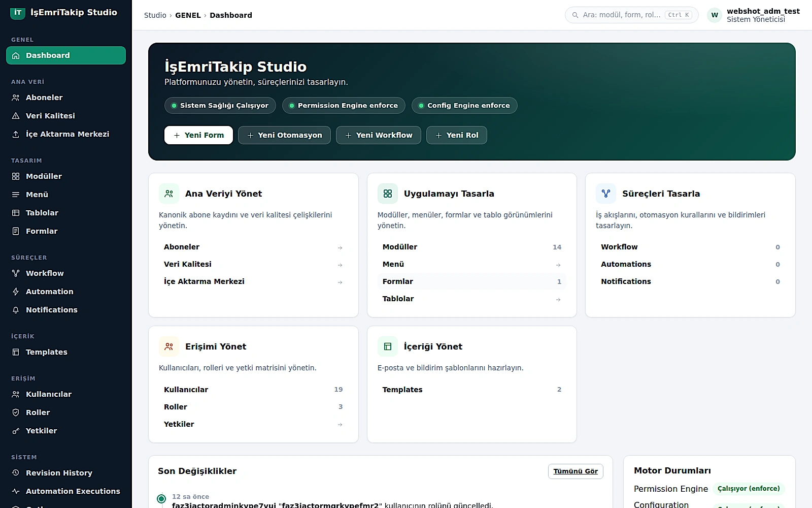This screenshot has width=812, height=508.
Task: Click the search field Ara: modül, form, rol
Action: tap(631, 15)
